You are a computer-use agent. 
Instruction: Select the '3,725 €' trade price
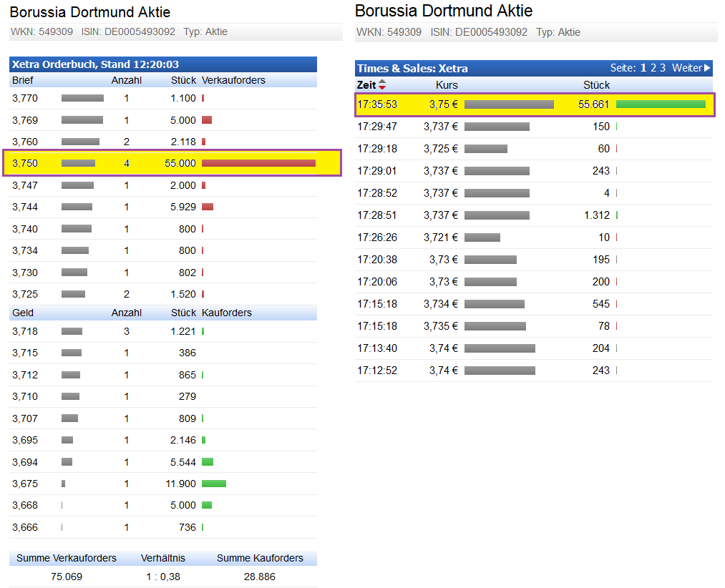[x=441, y=149]
